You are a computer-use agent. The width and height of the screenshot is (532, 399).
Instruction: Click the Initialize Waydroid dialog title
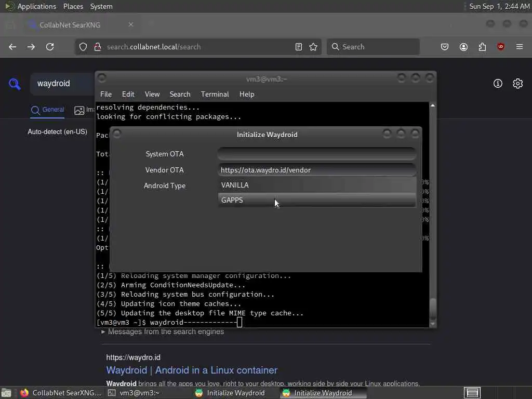pyautogui.click(x=267, y=135)
